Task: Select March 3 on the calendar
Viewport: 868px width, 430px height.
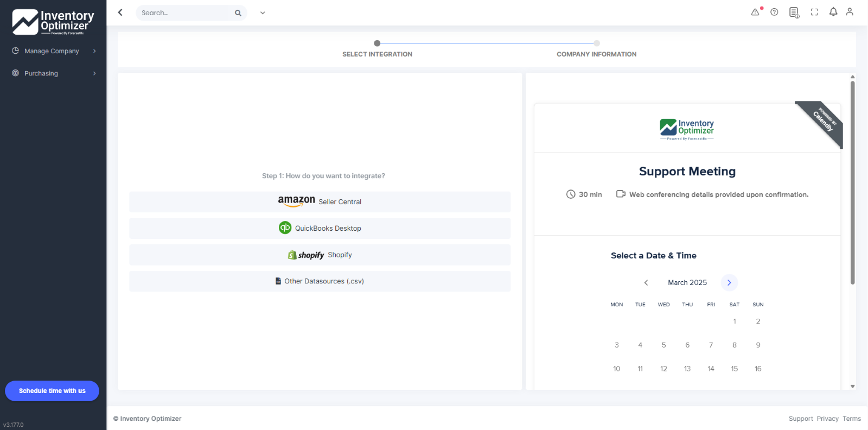Action: [617, 345]
